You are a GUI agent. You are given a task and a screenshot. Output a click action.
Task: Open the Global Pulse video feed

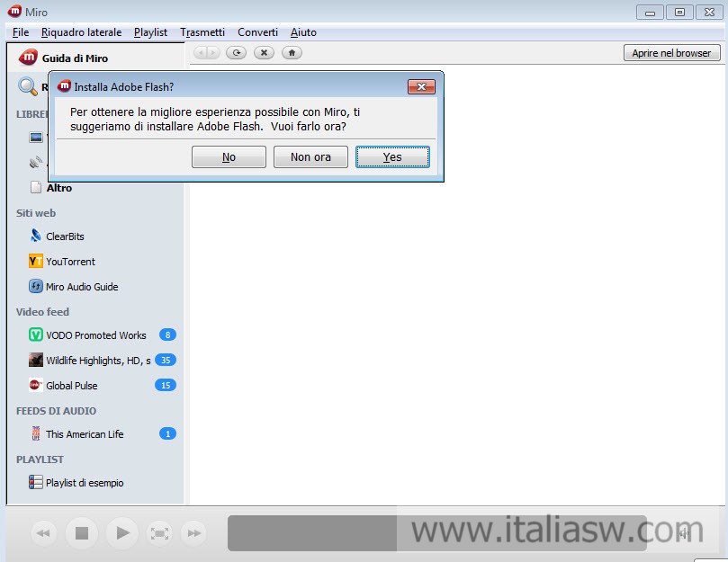point(71,386)
